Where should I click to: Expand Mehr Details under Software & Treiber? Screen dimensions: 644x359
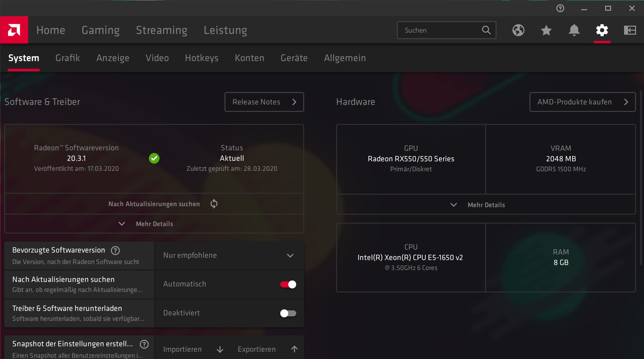(x=154, y=224)
